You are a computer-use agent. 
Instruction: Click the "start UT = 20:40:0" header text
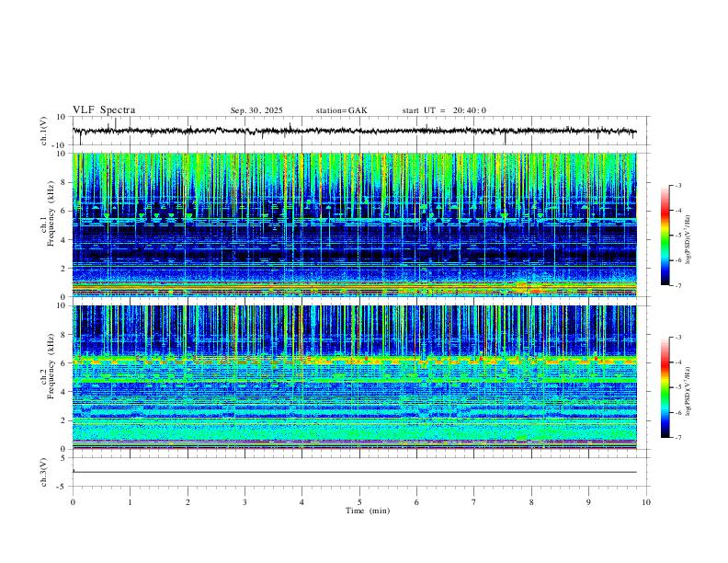coord(444,110)
